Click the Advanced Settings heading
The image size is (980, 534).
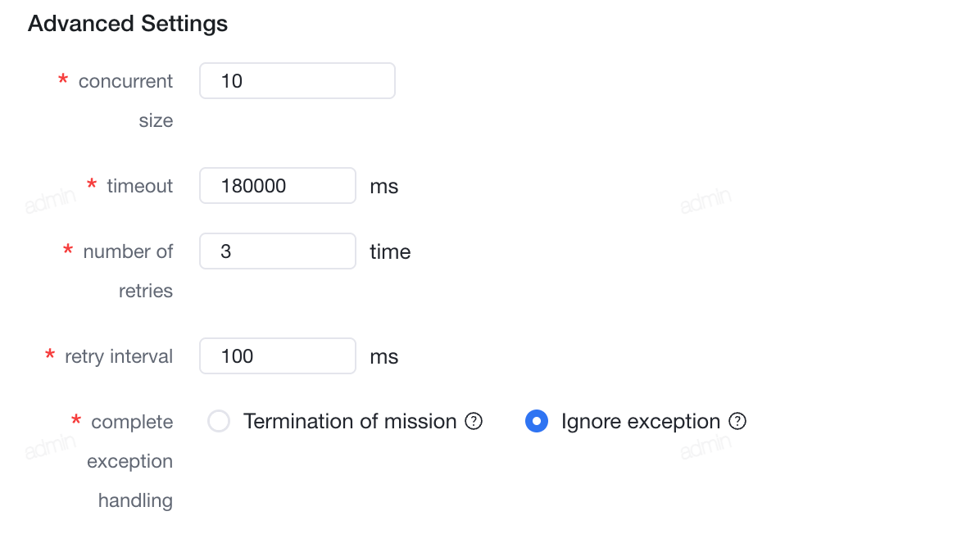pos(128,24)
